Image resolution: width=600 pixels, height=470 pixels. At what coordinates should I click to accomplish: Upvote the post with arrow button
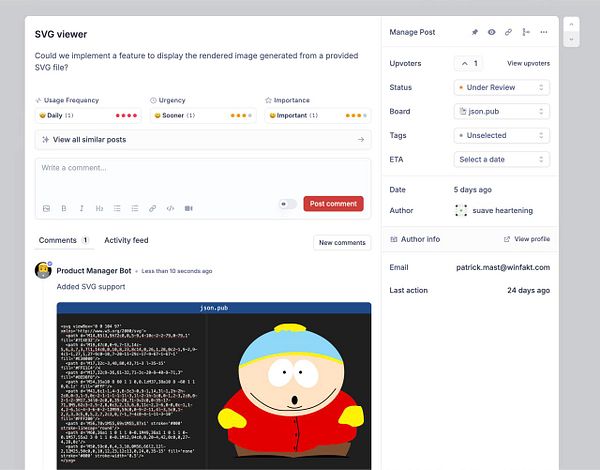[469, 64]
